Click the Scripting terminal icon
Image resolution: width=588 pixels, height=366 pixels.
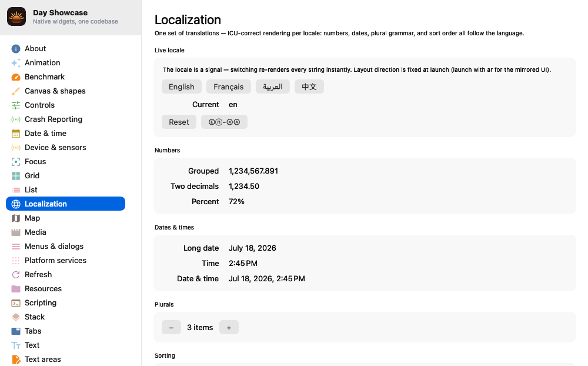pyautogui.click(x=16, y=303)
